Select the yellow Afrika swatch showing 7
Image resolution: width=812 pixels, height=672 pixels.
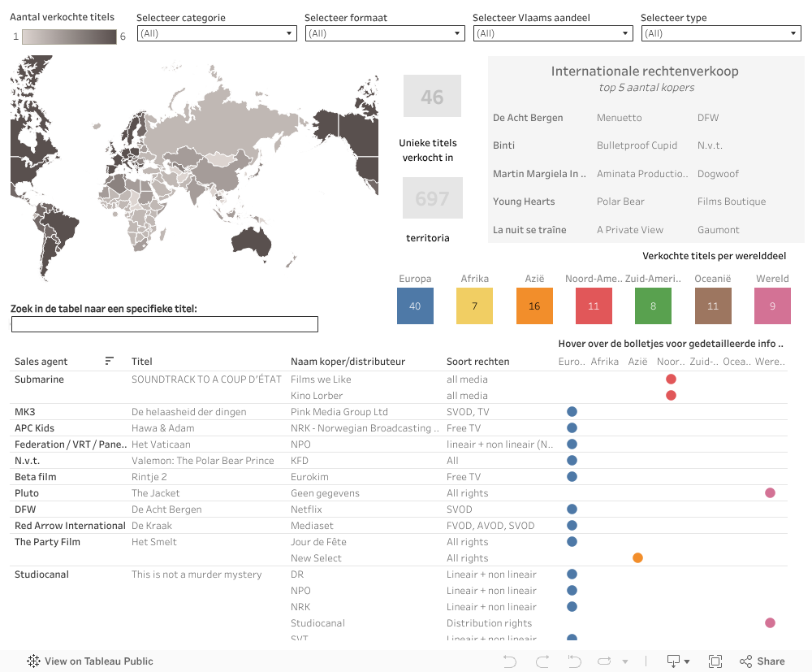(x=475, y=306)
